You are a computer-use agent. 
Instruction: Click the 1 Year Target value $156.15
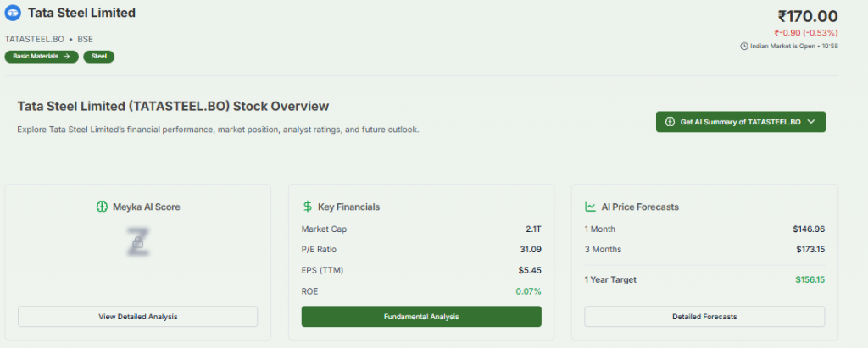point(810,279)
